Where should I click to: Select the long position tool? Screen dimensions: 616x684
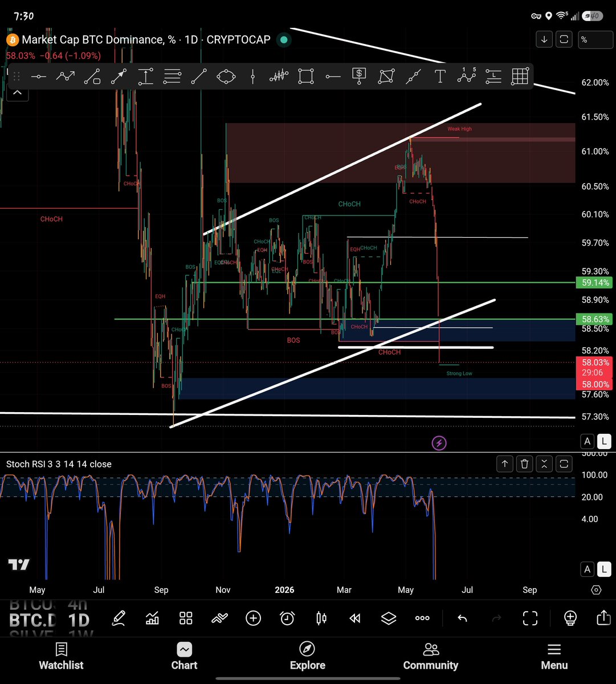493,76
